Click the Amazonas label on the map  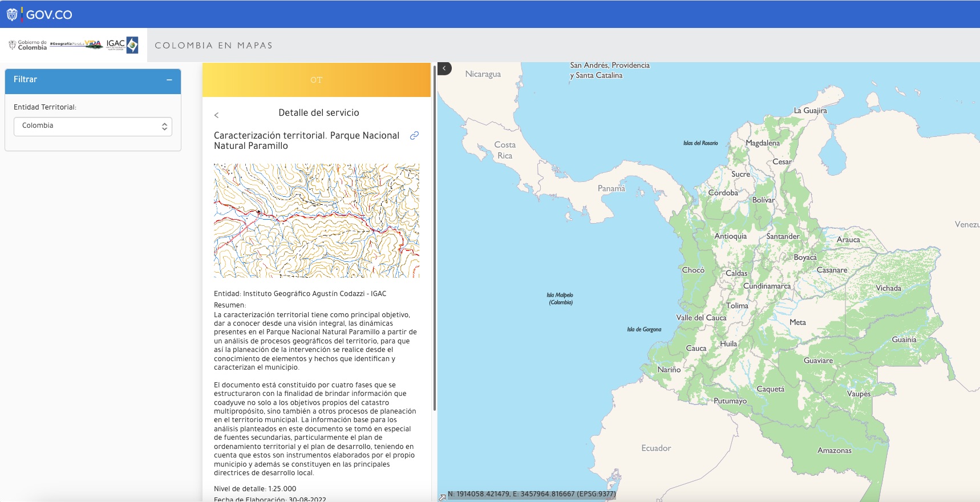[835, 451]
